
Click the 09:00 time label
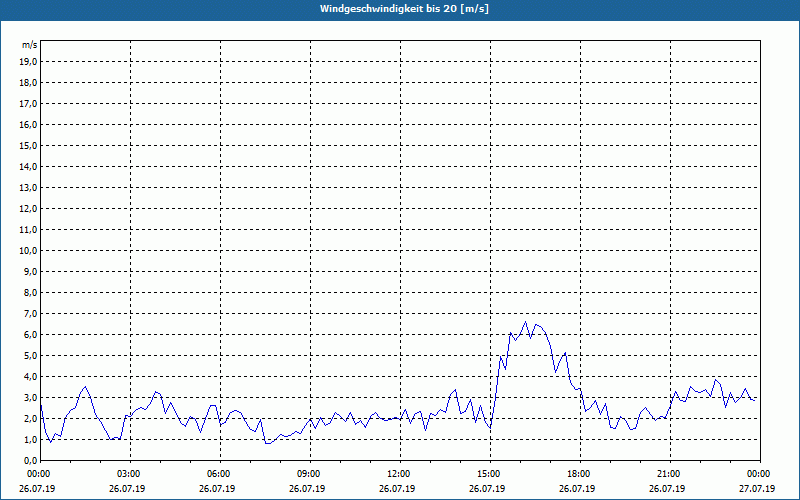pyautogui.click(x=310, y=474)
